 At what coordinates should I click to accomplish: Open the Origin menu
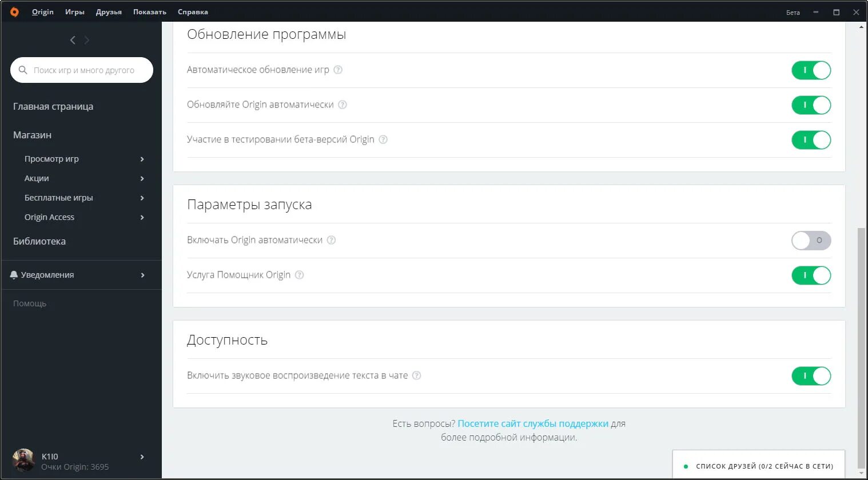coord(43,11)
